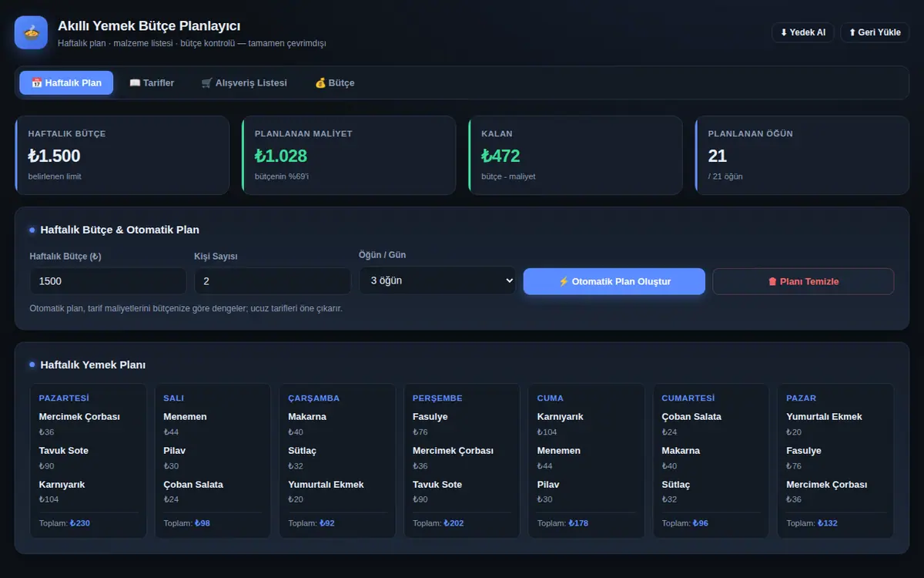Open the Öğün / Gün dropdown
The height and width of the screenshot is (578, 924).
(437, 281)
